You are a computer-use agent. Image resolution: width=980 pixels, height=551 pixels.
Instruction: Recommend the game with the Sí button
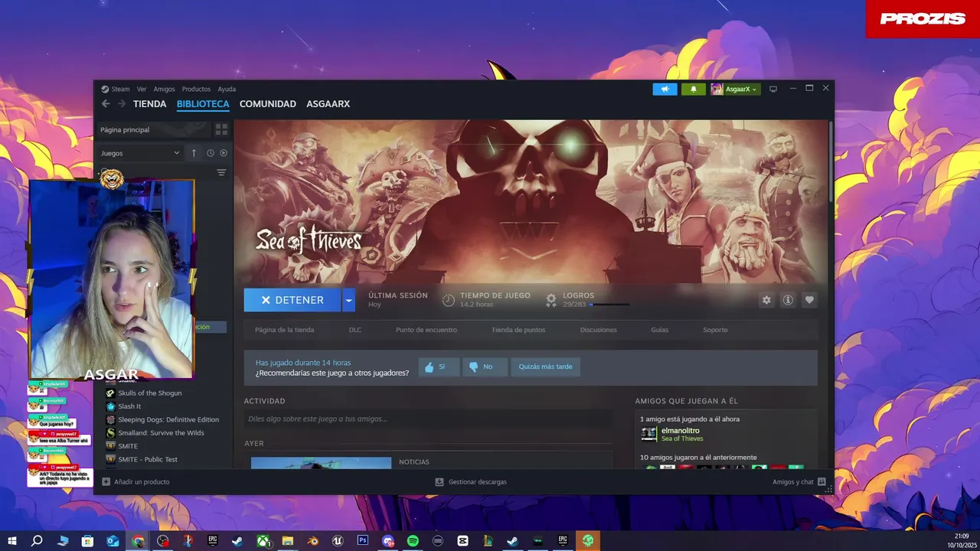pyautogui.click(x=439, y=367)
